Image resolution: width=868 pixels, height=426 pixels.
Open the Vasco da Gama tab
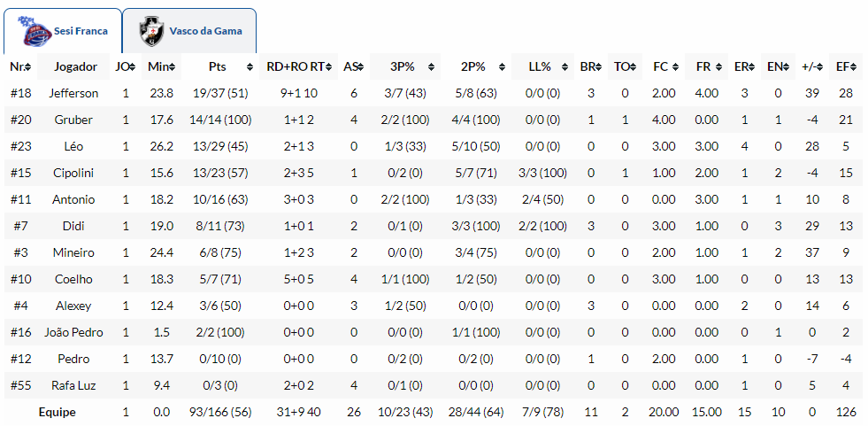point(203,31)
